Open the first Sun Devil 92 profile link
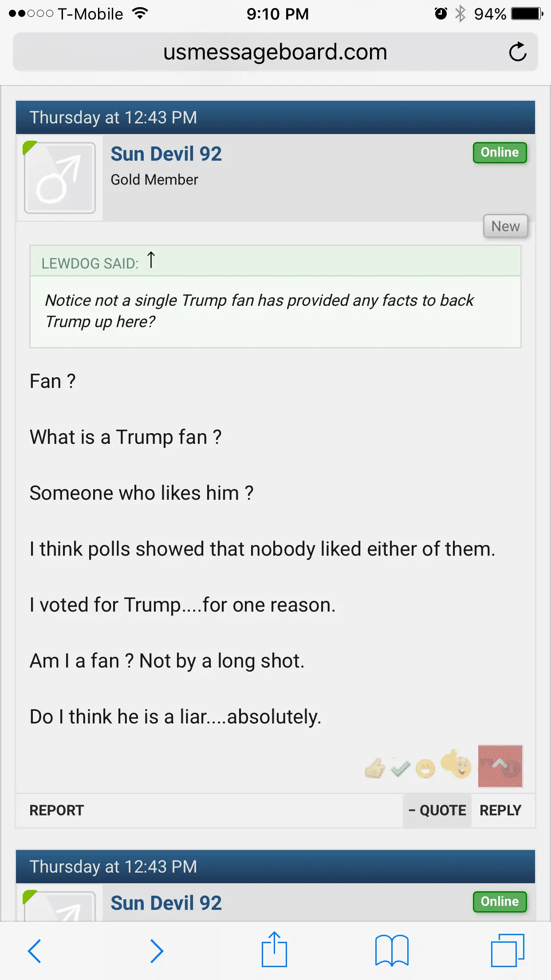551x980 pixels. click(166, 154)
